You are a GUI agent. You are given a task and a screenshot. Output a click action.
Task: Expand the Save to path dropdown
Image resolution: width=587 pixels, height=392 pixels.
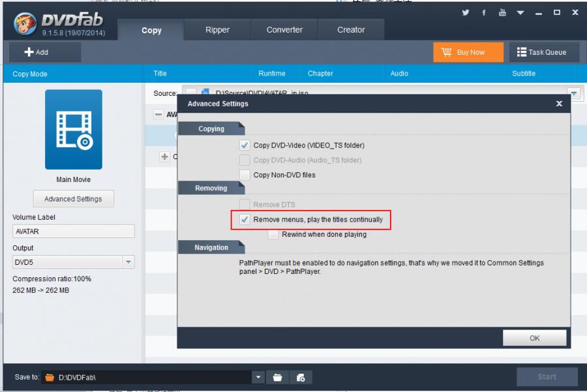pyautogui.click(x=258, y=377)
